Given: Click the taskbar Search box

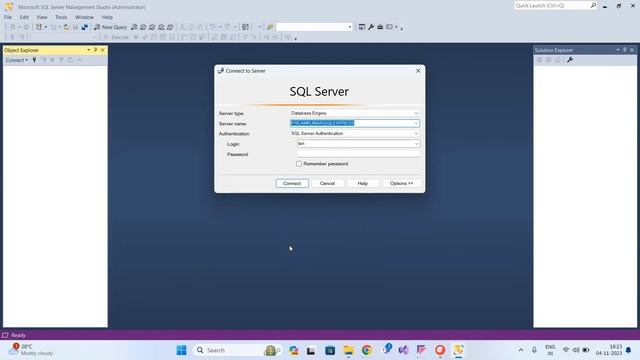Looking at the screenshot, I should 238,350.
